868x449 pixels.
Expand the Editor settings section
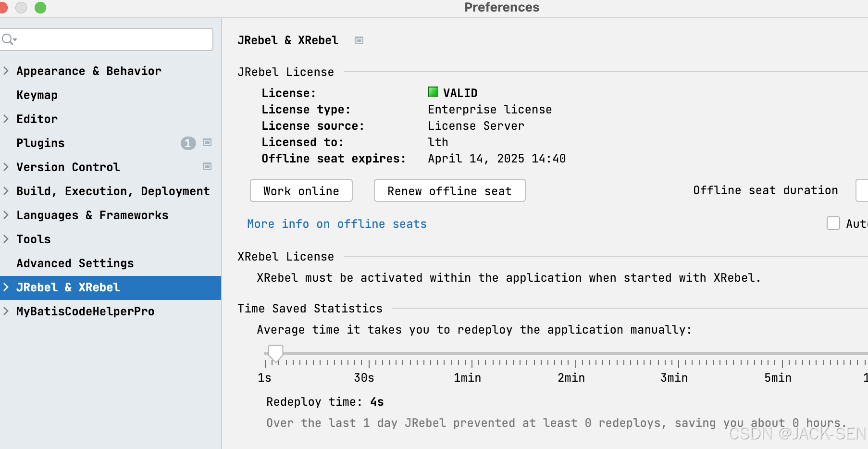click(x=6, y=119)
